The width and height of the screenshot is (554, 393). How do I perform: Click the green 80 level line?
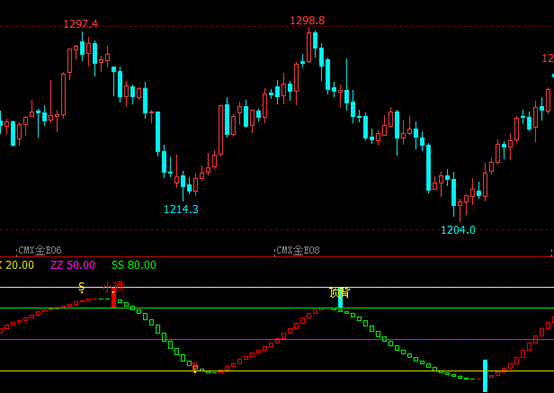point(277,308)
